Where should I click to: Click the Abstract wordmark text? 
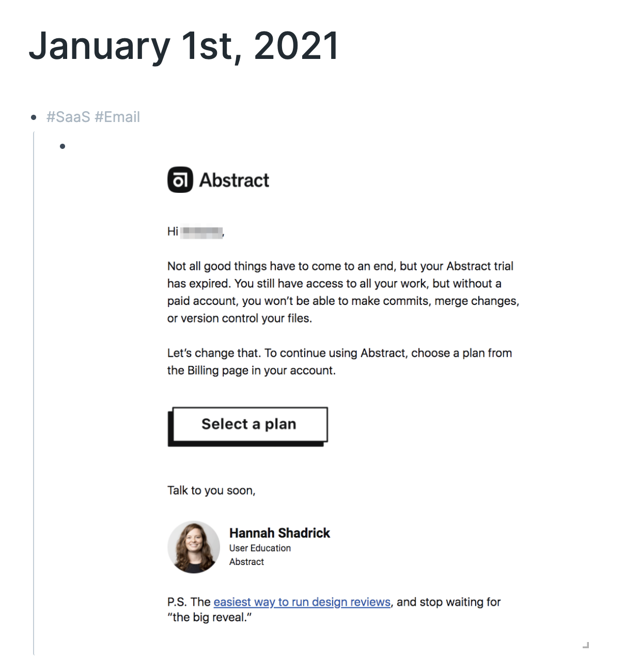click(234, 180)
